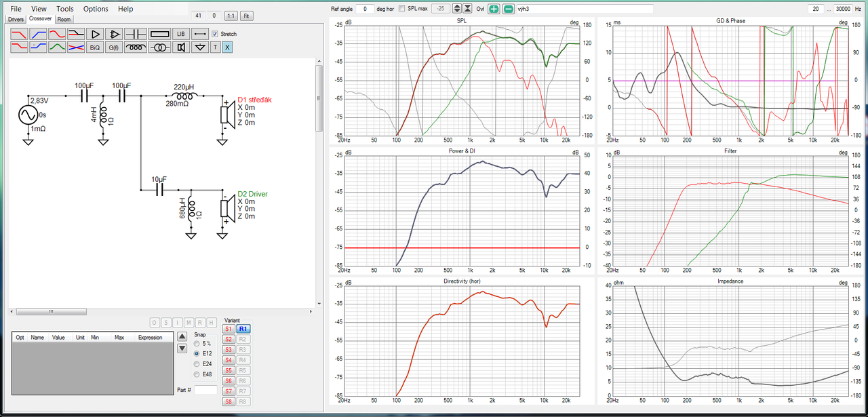
Task: Select the wire connection tool
Action: coord(200,34)
